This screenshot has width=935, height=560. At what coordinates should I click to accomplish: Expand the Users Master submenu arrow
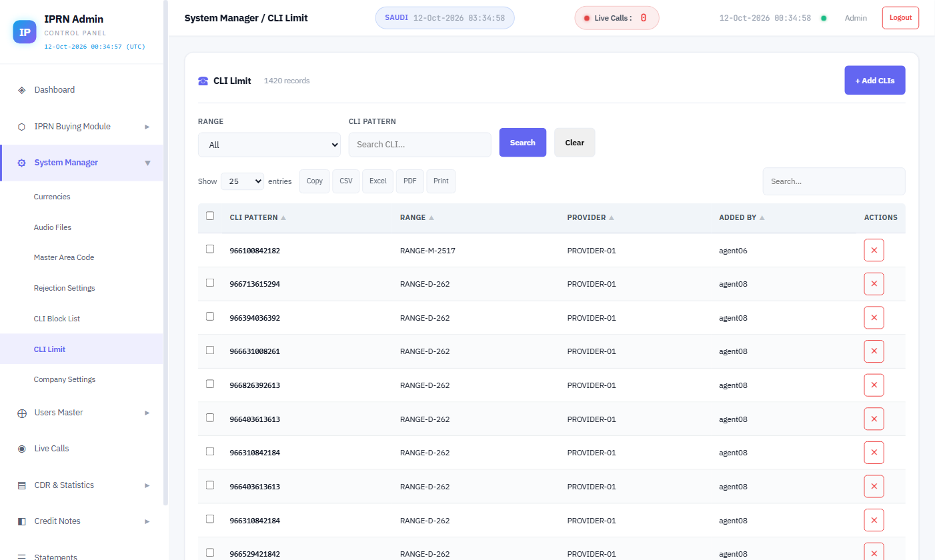[147, 413]
